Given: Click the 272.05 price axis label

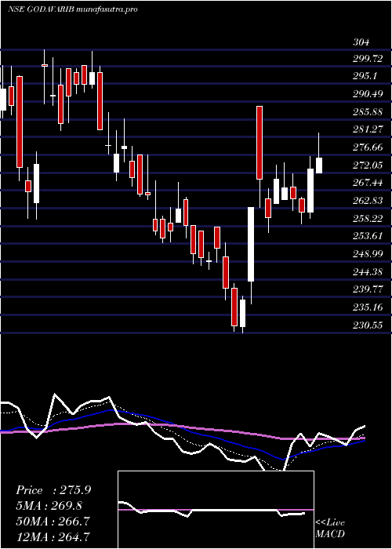Looking at the screenshot, I should pyautogui.click(x=368, y=165).
